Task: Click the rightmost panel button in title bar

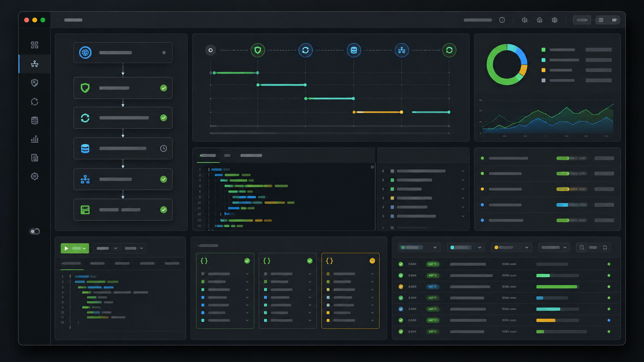Action: coord(614,20)
